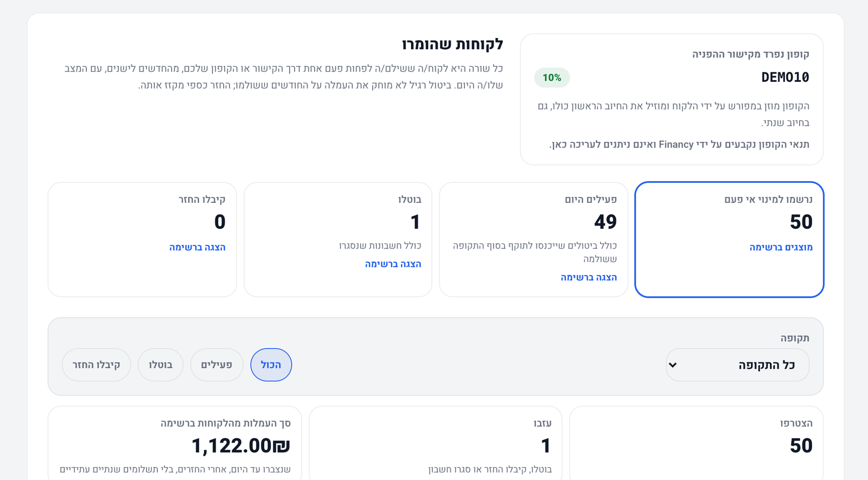This screenshot has height=480, width=868.
Task: Click the קופון נפרד מקישור ההפניה label
Action: coord(750,54)
